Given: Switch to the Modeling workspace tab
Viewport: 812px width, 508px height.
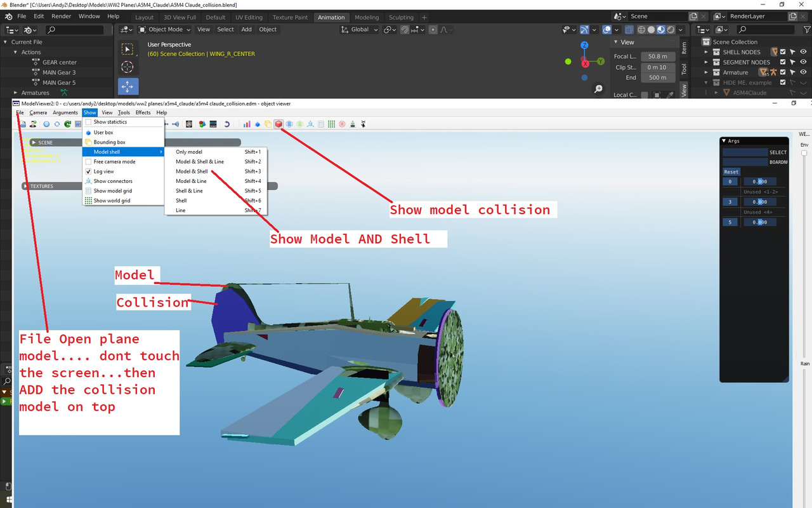Looking at the screenshot, I should (369, 17).
